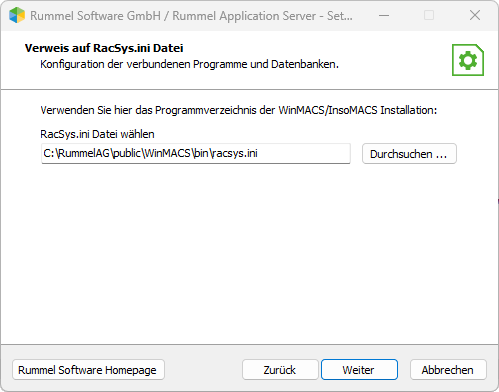Open the Durchsuchen file browser
Image resolution: width=499 pixels, height=392 pixels.
pyautogui.click(x=409, y=154)
